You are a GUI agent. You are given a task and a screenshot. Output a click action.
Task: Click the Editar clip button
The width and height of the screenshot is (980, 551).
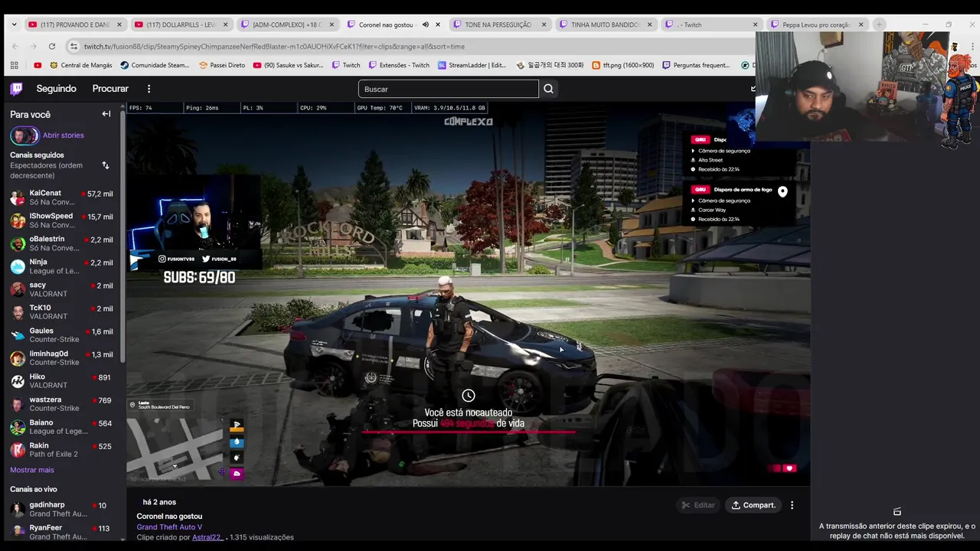[697, 505]
